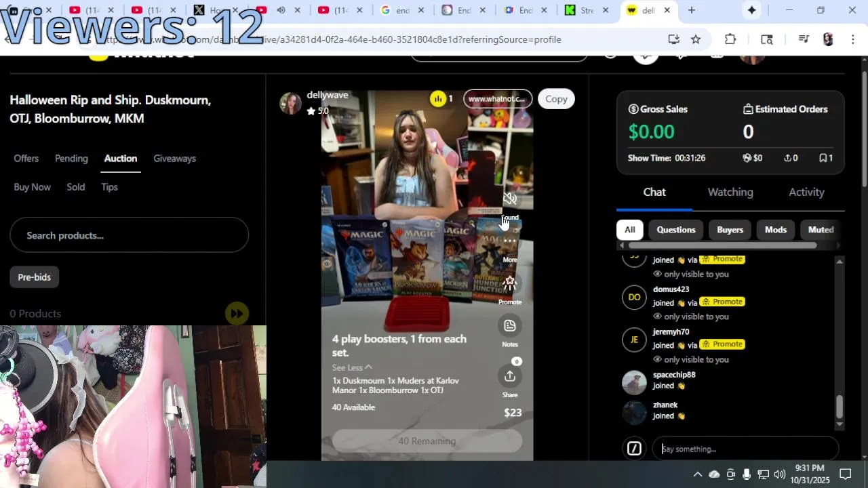868x488 pixels.
Task: Click the dellywave username
Action: coord(328,95)
